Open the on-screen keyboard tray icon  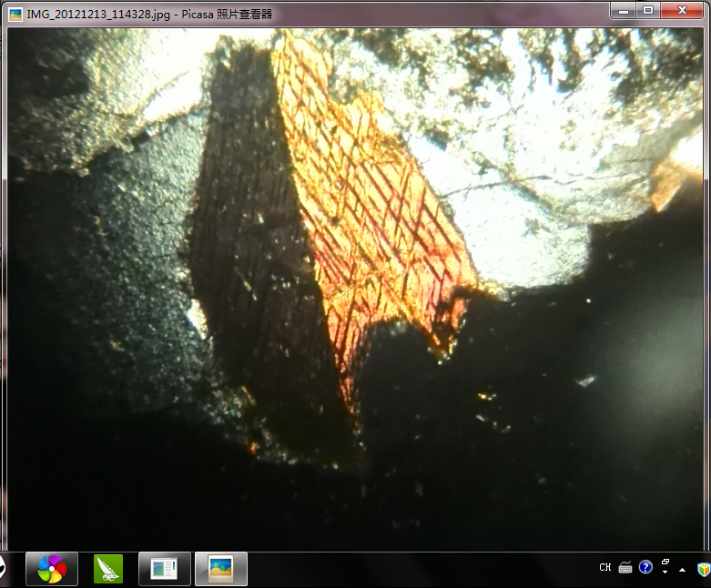(x=625, y=568)
